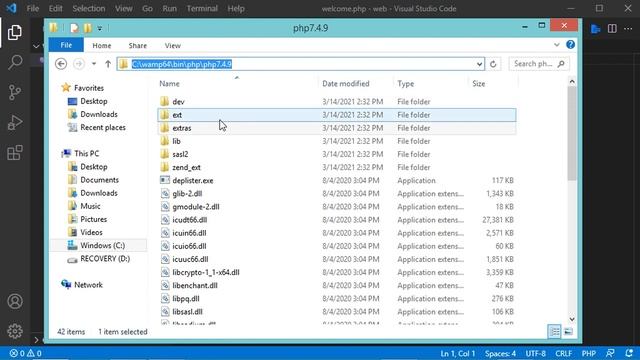Switch to Large icons view layout icon
The image size is (640, 360).
pos(568,331)
